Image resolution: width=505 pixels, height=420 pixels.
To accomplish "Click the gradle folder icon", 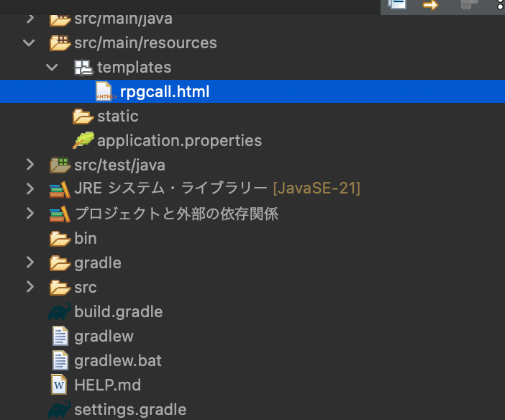I will tap(60, 263).
